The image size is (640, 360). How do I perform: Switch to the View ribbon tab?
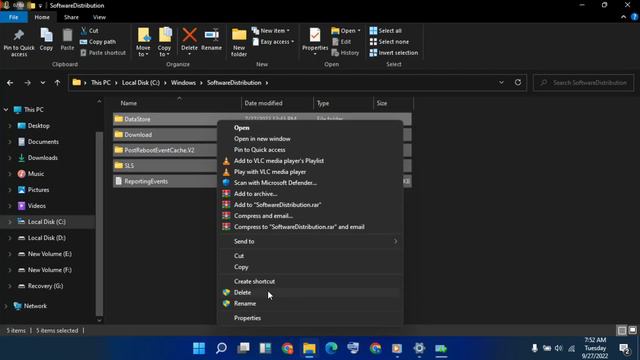99,17
